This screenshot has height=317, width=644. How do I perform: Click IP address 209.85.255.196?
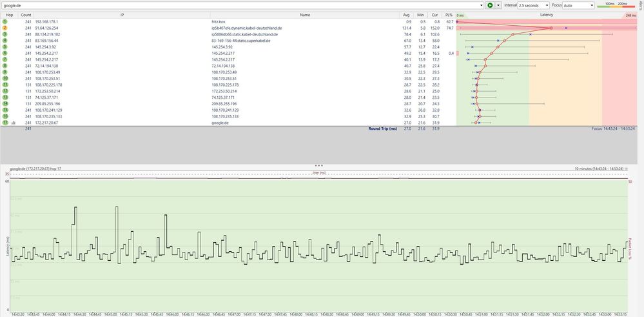pos(48,104)
